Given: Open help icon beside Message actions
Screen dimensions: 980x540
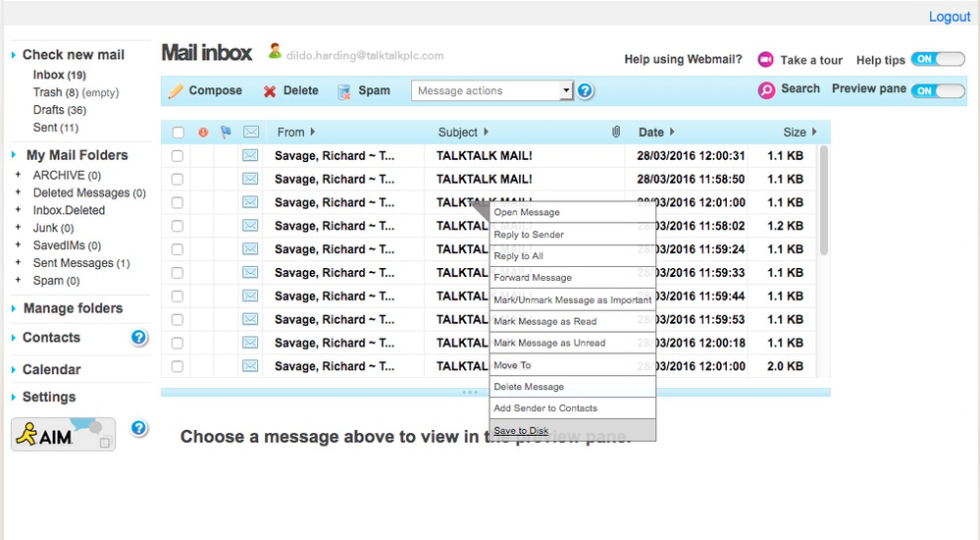Looking at the screenshot, I should click(x=585, y=90).
